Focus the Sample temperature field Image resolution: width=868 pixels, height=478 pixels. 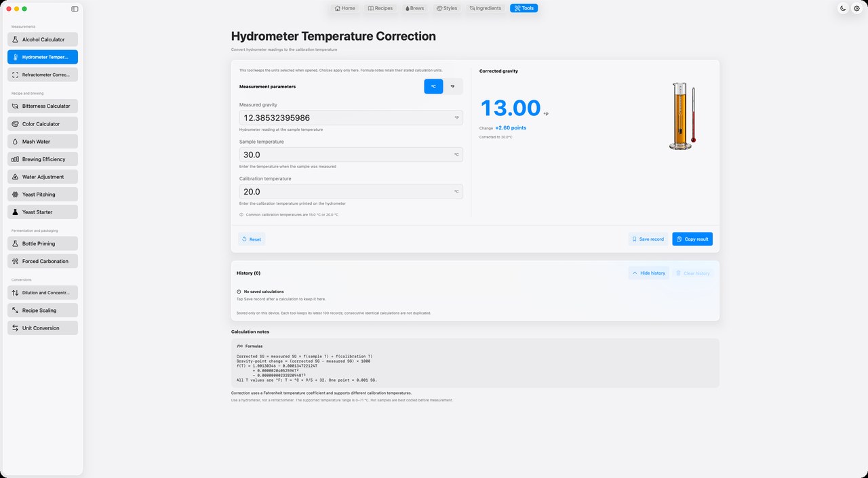click(x=351, y=155)
